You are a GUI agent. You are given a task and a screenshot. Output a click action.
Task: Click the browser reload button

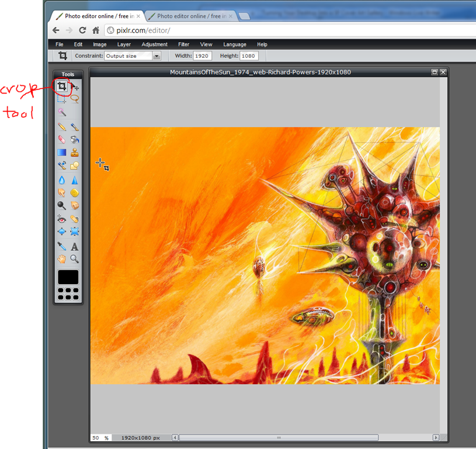[82, 30]
